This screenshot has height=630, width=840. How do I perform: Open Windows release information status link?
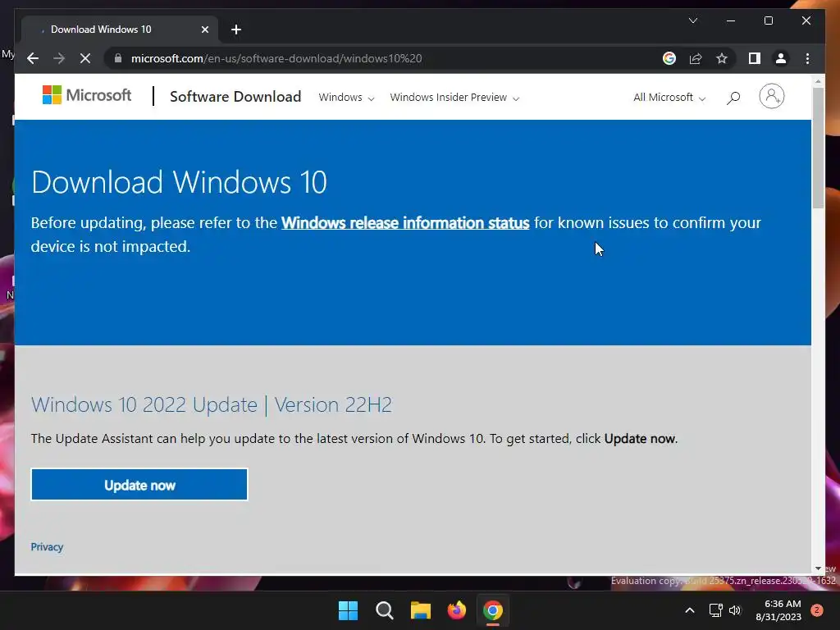[405, 223]
